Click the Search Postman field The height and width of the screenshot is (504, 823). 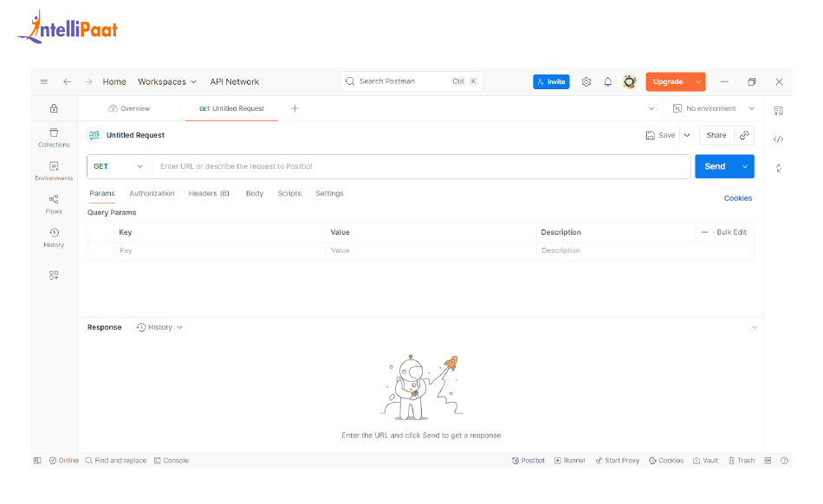(411, 81)
